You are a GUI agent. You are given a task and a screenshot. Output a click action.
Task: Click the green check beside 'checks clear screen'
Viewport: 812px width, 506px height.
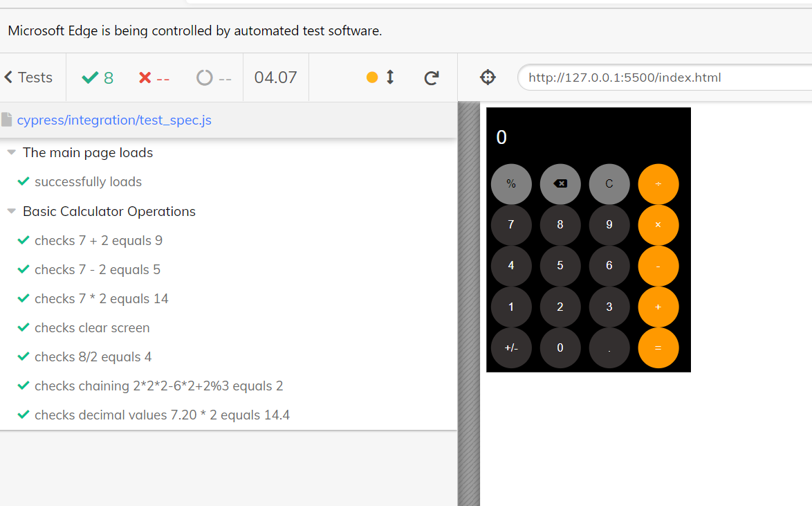point(24,327)
